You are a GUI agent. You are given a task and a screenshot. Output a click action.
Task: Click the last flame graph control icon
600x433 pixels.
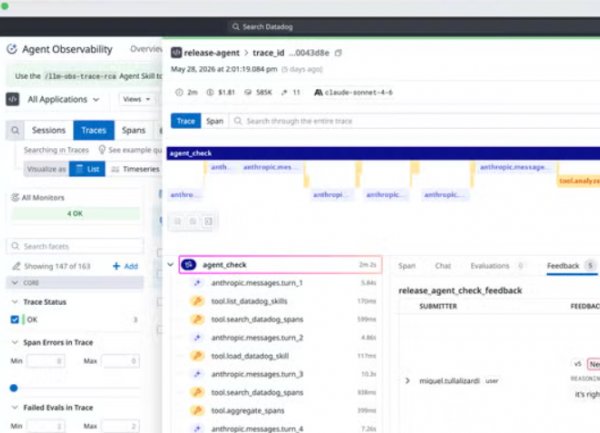tap(208, 221)
